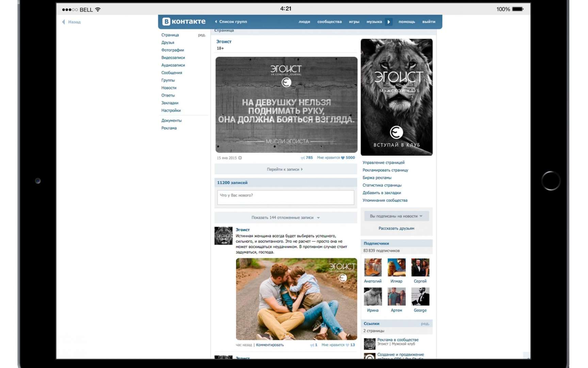Screen dimensions: 588x368
Task: Expand Показать 144 отложенные записи
Action: [x=285, y=217]
